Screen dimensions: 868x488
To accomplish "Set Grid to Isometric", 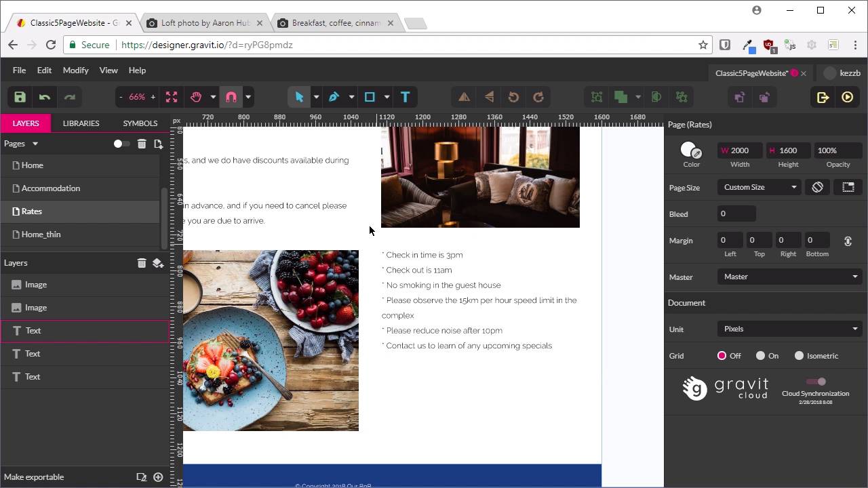I will [800, 356].
